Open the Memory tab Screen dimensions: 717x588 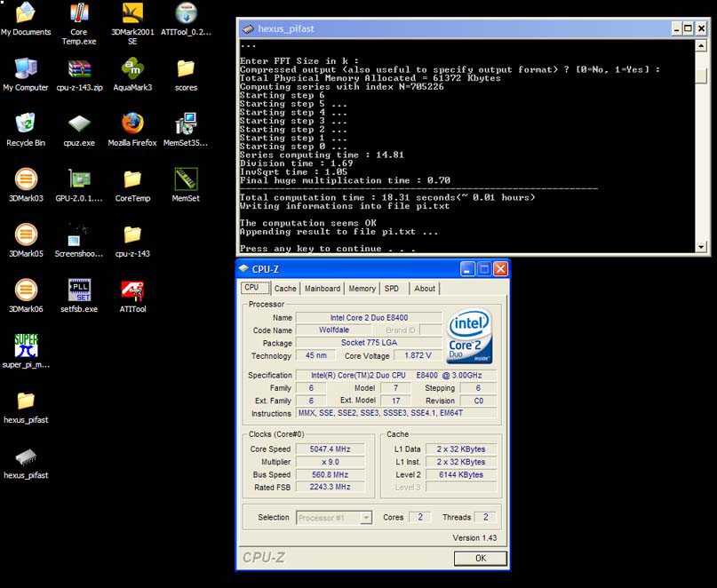tap(362, 289)
